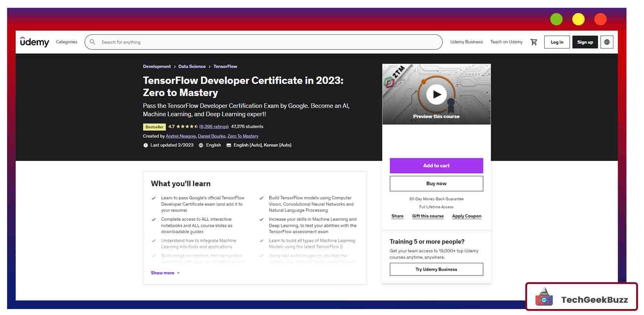The height and width of the screenshot is (315, 644).
Task: Open instructor Daniel Bourke's profile link
Action: (x=211, y=136)
